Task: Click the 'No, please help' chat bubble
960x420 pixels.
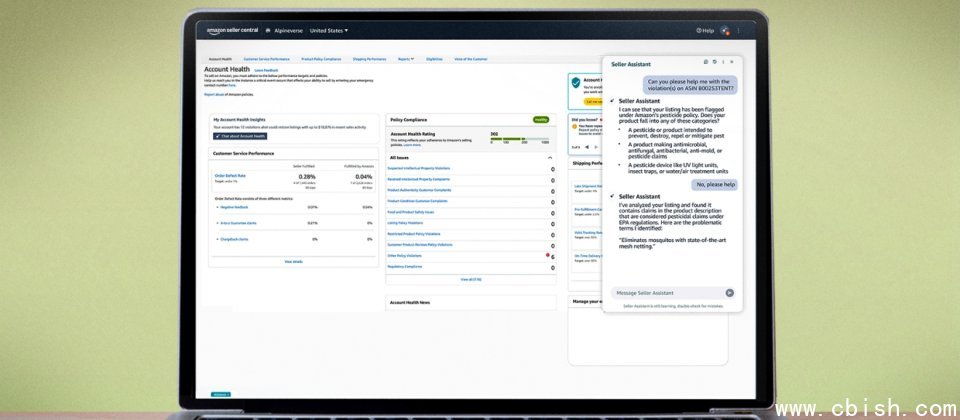Action: click(715, 184)
